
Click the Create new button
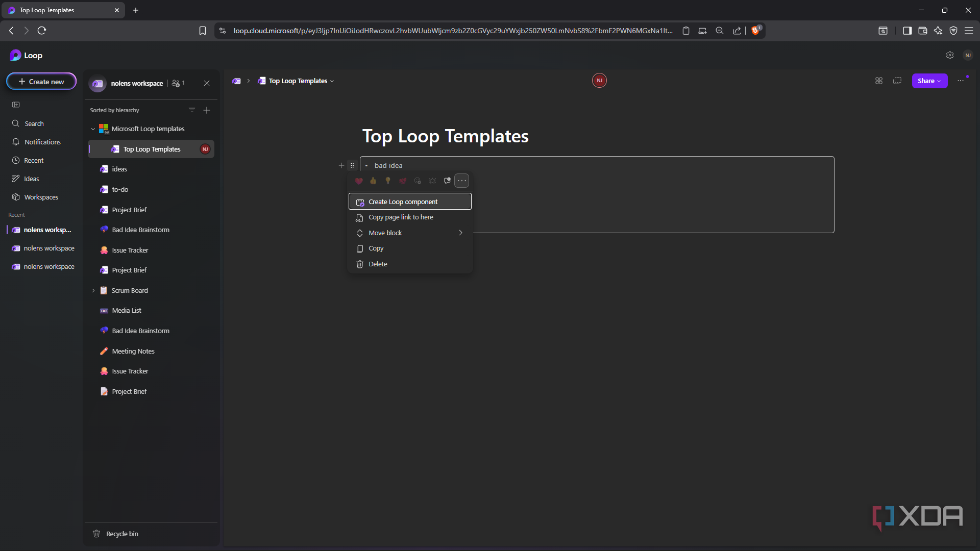41,82
